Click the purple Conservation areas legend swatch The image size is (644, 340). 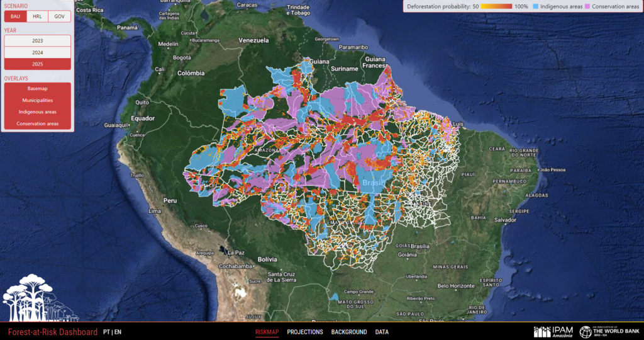[587, 6]
